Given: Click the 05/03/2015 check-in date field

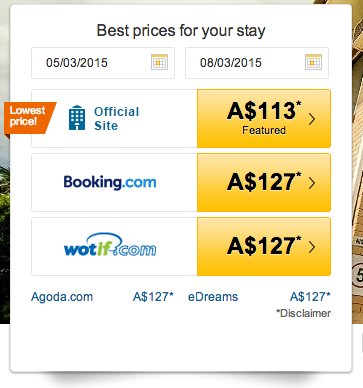Looking at the screenshot, I should [x=103, y=63].
